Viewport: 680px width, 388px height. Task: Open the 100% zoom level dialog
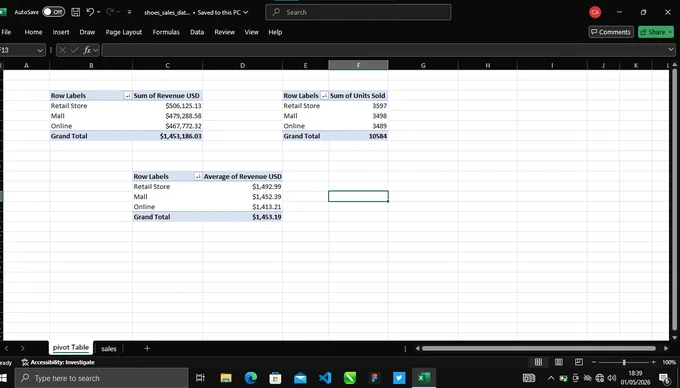pyautogui.click(x=669, y=362)
